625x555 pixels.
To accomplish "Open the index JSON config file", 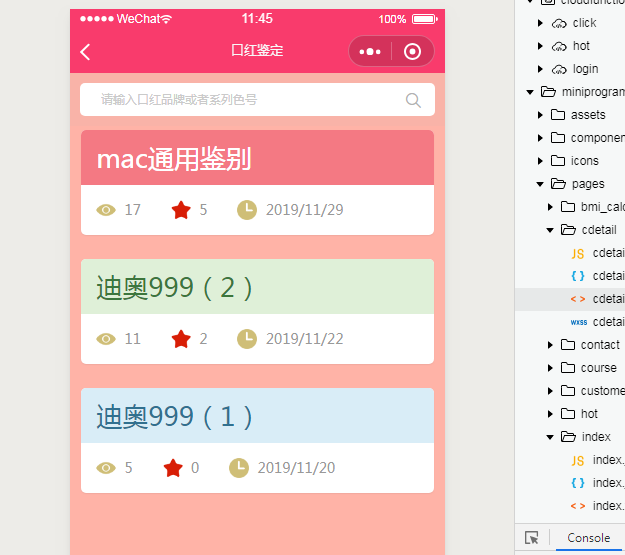I will click(597, 483).
